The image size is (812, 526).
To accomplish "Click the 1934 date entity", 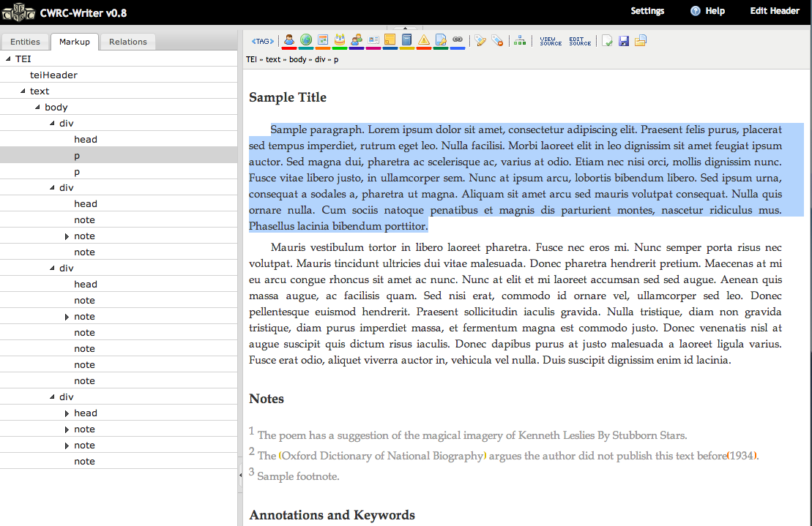I will click(x=742, y=456).
